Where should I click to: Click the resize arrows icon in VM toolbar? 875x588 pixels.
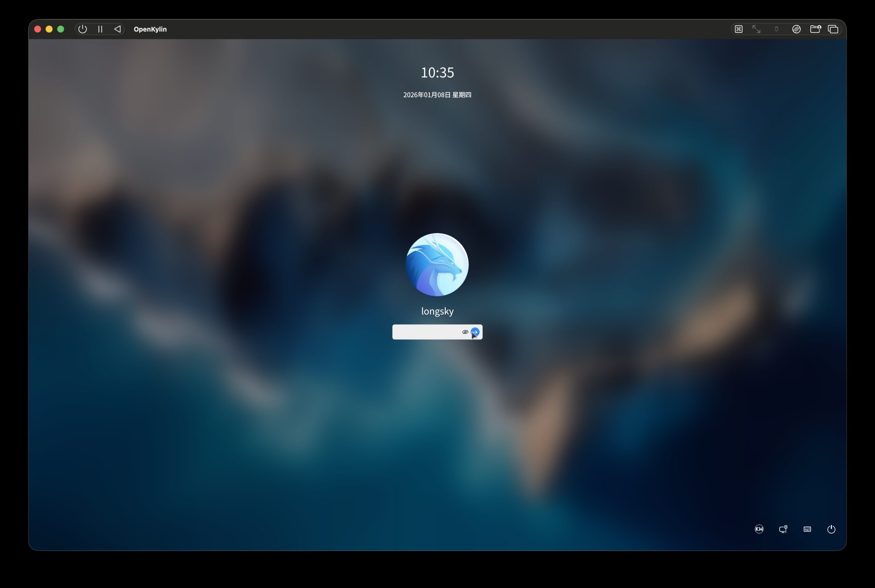(756, 29)
